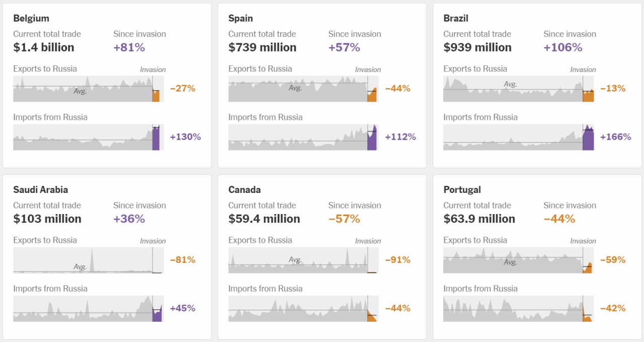
Task: Click the Avg. label in Canada's exports chart
Action: point(295,260)
